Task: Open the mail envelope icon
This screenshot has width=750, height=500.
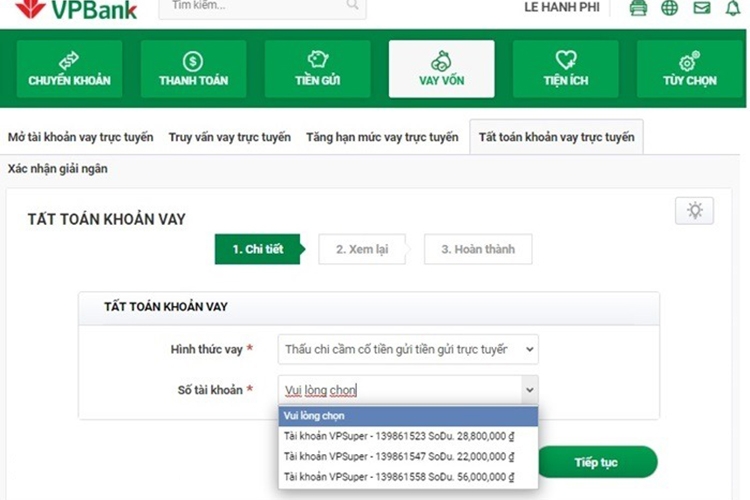Action: click(702, 8)
